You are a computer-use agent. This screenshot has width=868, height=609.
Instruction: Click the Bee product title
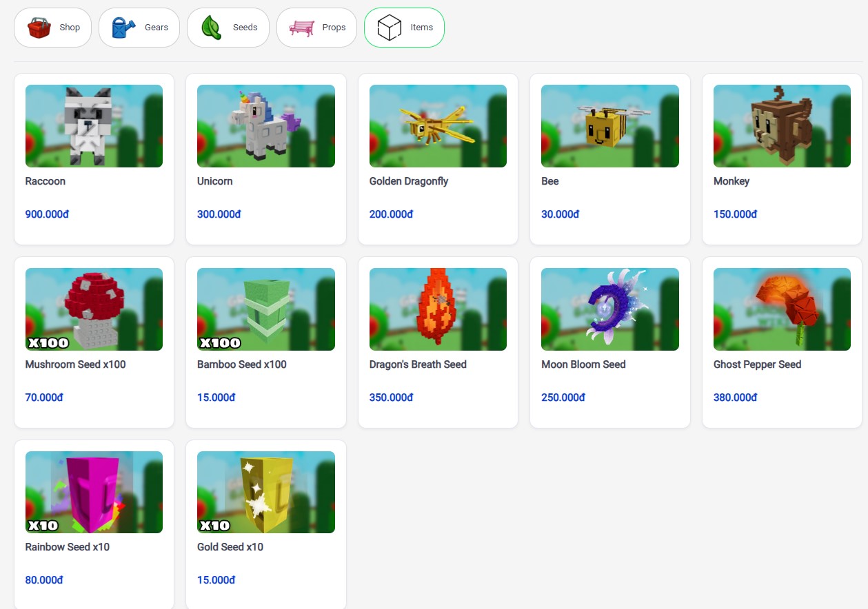click(x=550, y=181)
